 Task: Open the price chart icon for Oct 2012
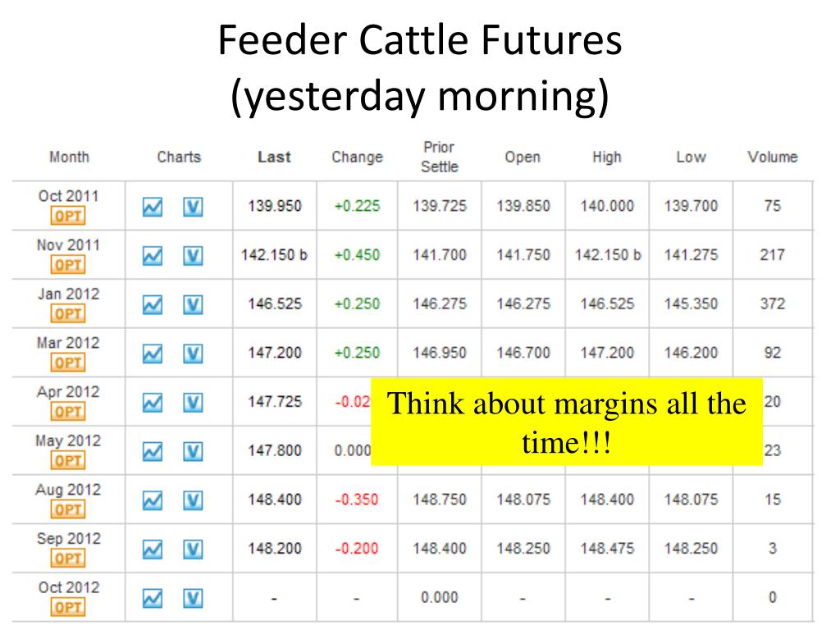click(153, 598)
